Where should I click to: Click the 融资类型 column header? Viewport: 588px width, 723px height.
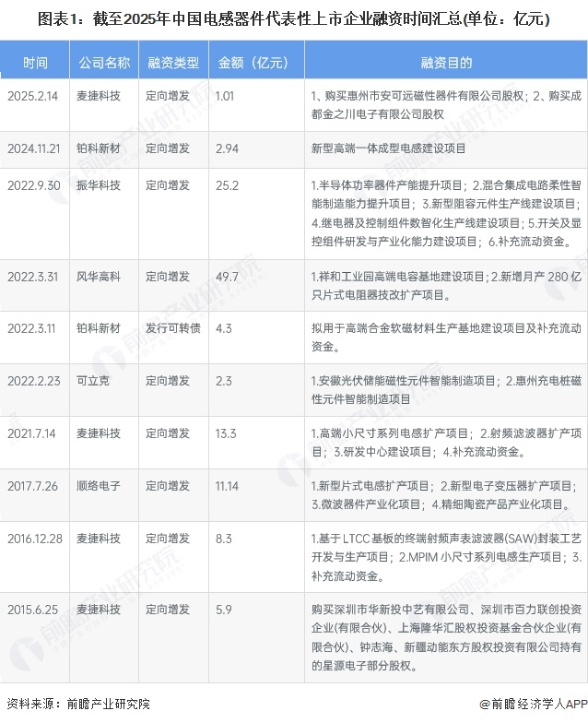[172, 63]
